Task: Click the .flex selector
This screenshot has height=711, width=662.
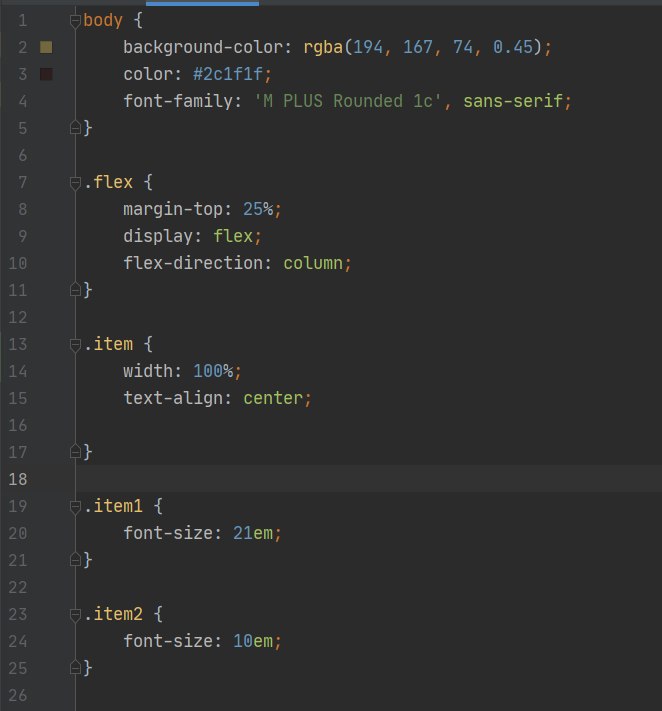Action: [x=108, y=182]
